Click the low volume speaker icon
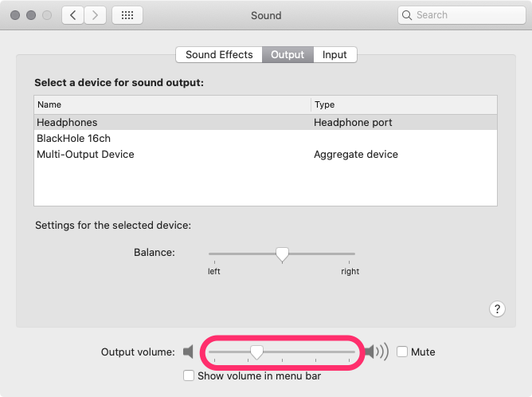Image resolution: width=532 pixels, height=397 pixels. 188,352
